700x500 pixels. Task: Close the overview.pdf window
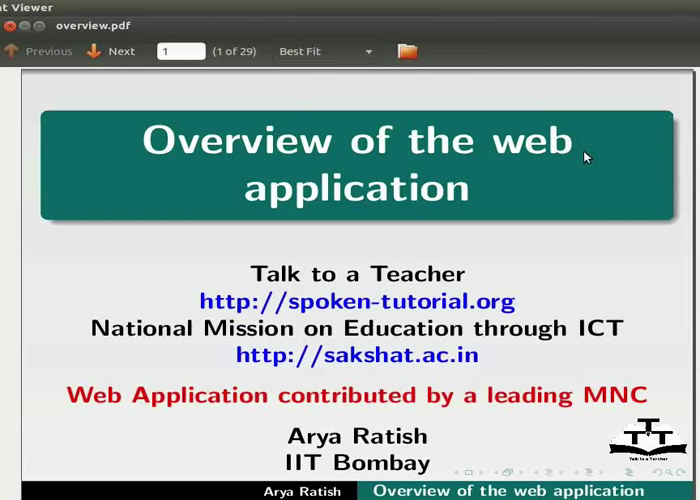tap(10, 25)
